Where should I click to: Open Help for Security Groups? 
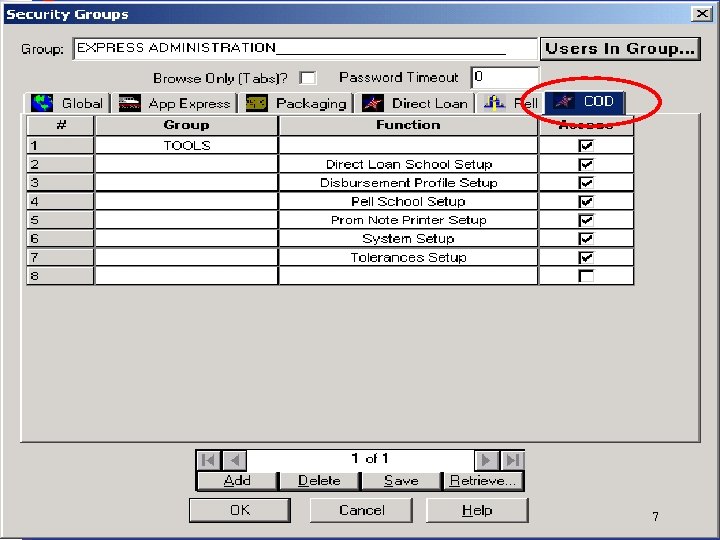click(x=477, y=510)
